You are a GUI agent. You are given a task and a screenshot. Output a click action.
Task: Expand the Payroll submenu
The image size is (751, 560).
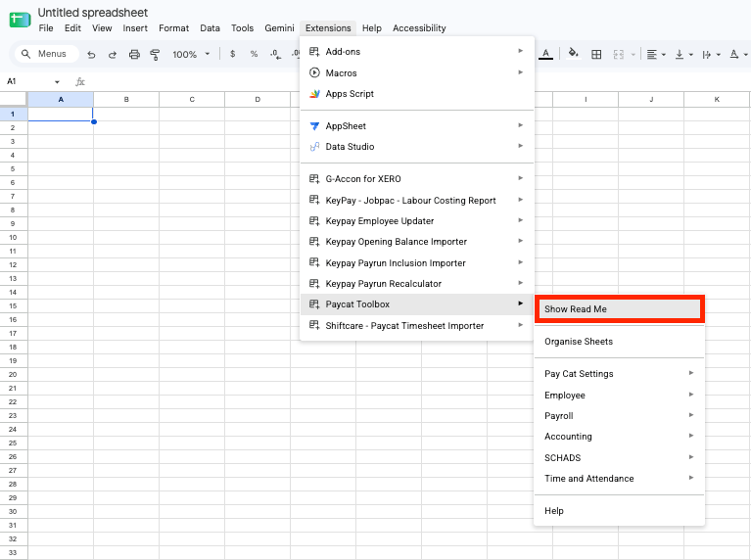point(619,416)
